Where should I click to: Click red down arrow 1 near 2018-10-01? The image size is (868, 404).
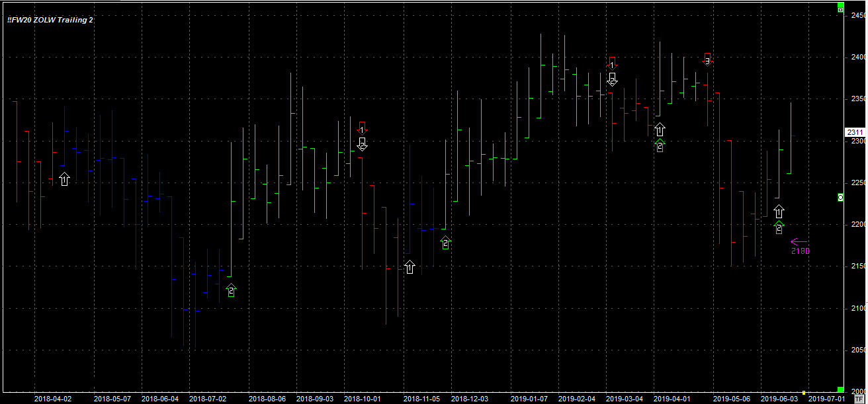(362, 127)
